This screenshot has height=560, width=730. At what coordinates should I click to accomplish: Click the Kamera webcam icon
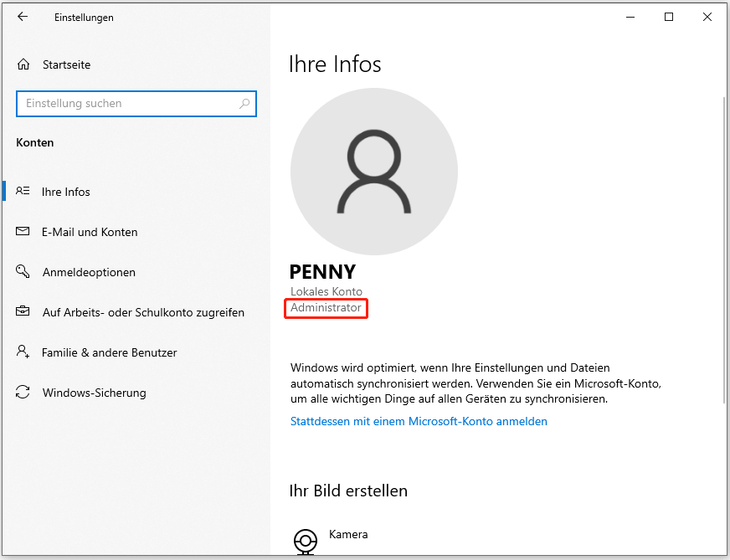coord(306,540)
